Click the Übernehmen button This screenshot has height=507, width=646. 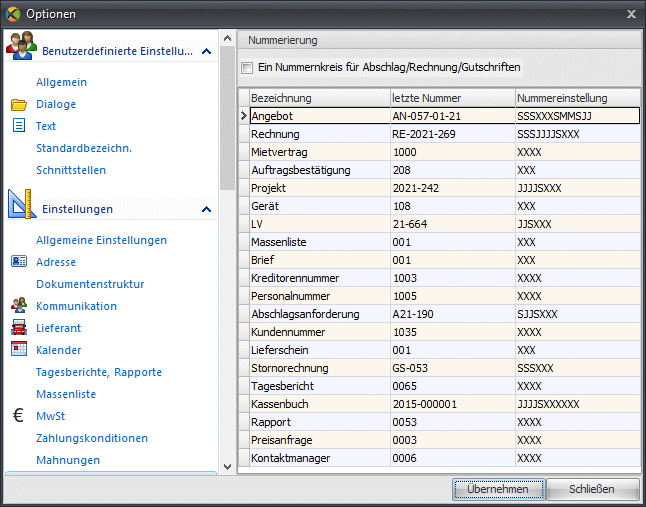[x=498, y=489]
